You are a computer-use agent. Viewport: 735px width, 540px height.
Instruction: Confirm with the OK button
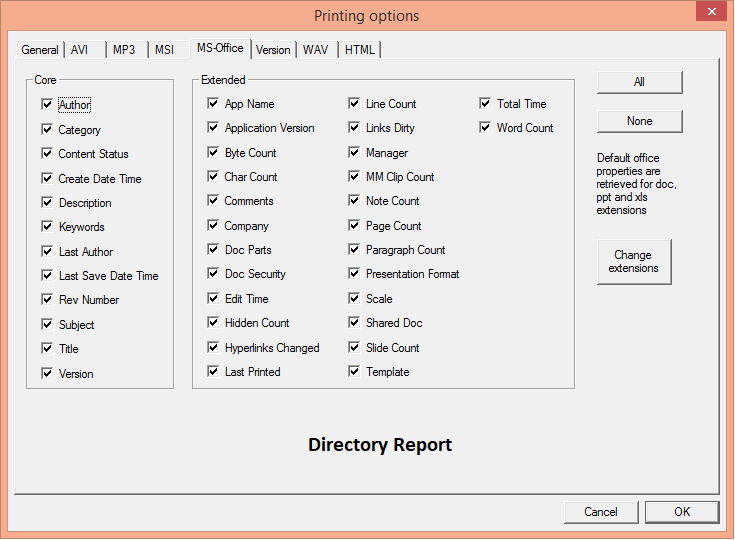682,512
